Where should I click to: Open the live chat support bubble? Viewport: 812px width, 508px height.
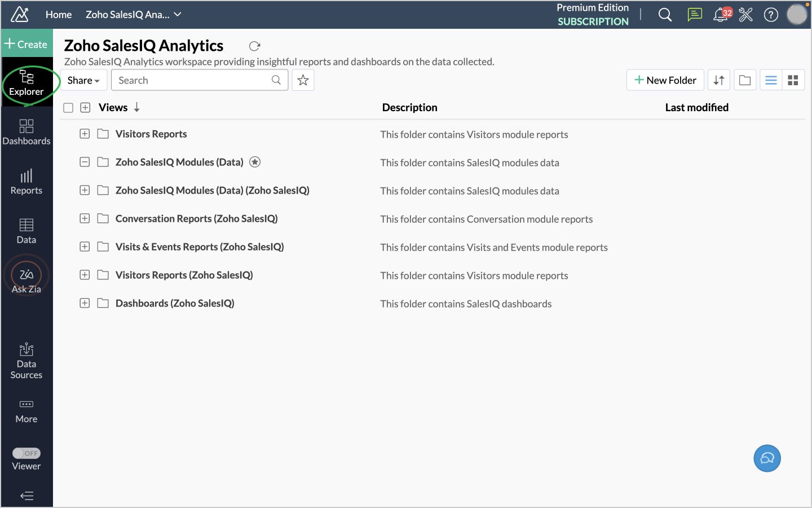pyautogui.click(x=767, y=458)
